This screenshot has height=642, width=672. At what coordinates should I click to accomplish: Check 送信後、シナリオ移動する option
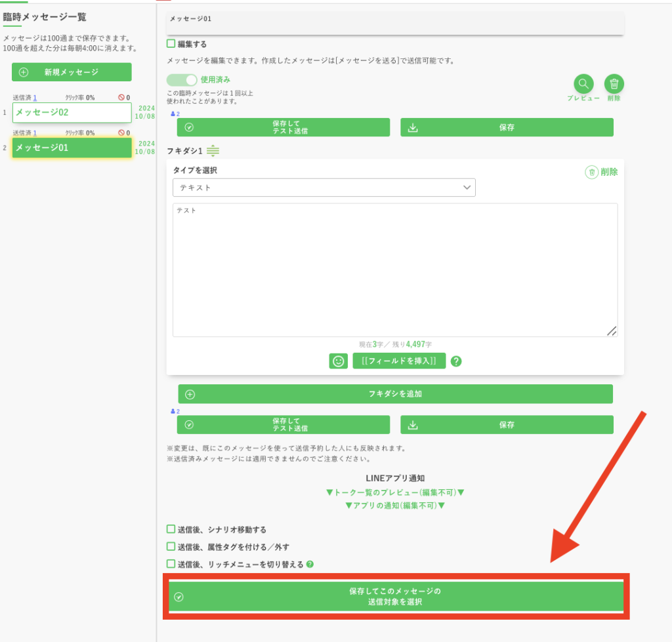(x=171, y=529)
